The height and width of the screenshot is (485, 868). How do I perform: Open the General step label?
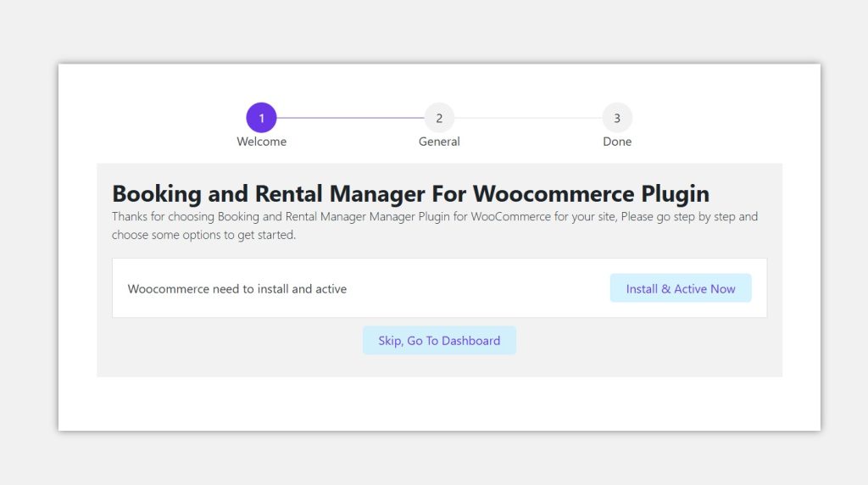coord(439,142)
